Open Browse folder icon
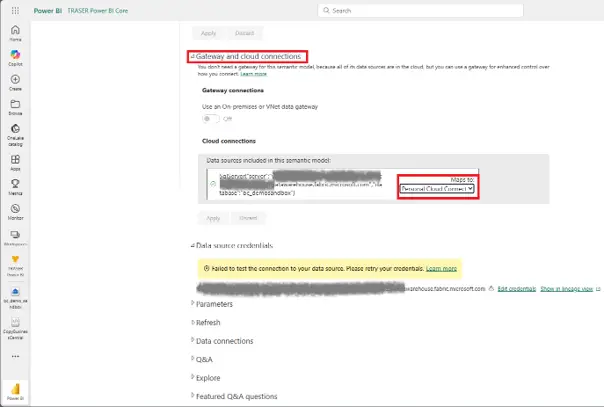The image size is (604, 407). click(15, 104)
